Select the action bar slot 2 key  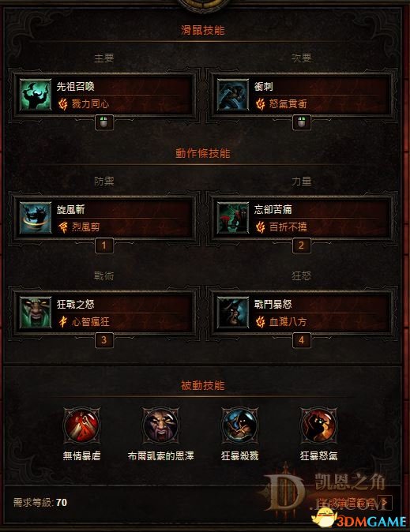click(302, 245)
